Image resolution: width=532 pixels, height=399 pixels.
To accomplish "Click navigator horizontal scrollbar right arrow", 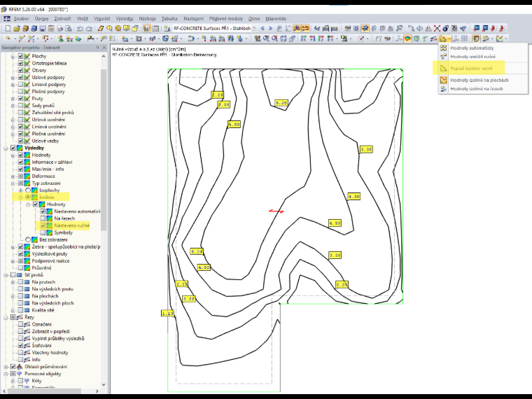I will click(x=97, y=391).
